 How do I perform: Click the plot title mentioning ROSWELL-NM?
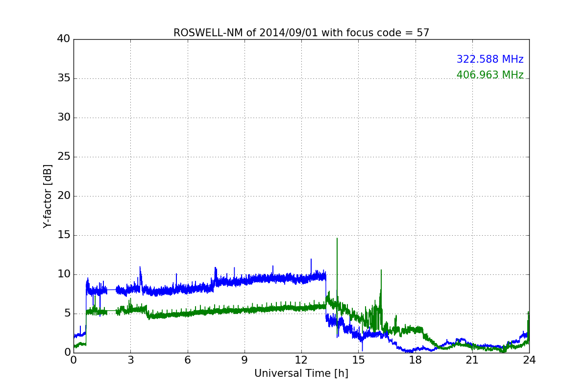pos(301,33)
